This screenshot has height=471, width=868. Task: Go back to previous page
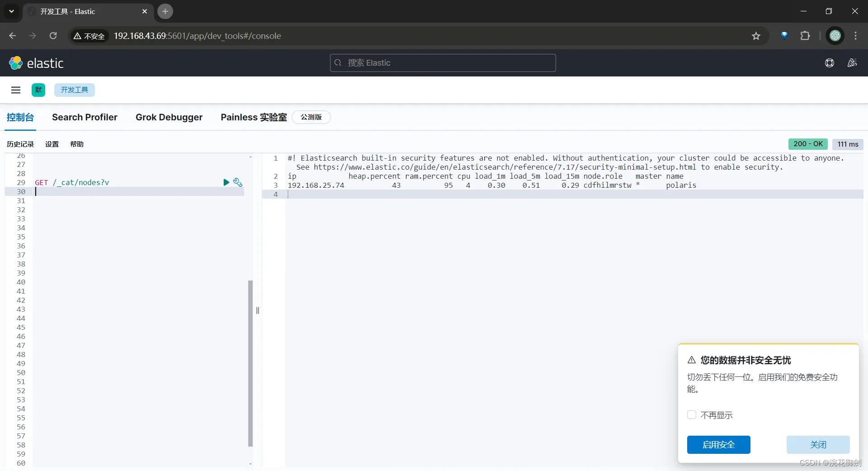pos(13,36)
